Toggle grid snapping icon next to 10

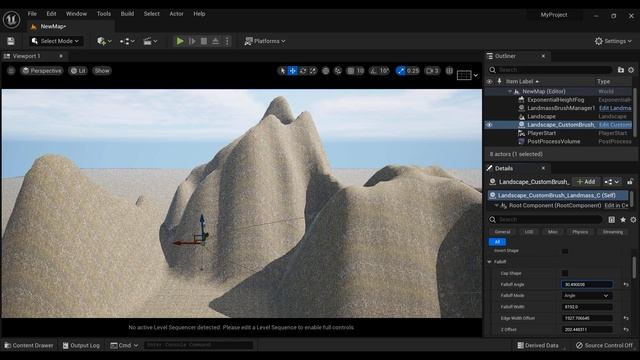point(351,71)
